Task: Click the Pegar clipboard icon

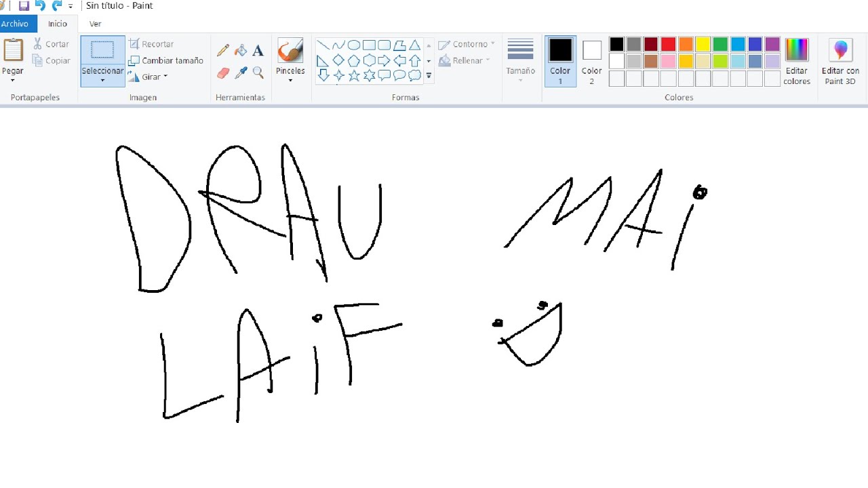Action: (x=13, y=50)
